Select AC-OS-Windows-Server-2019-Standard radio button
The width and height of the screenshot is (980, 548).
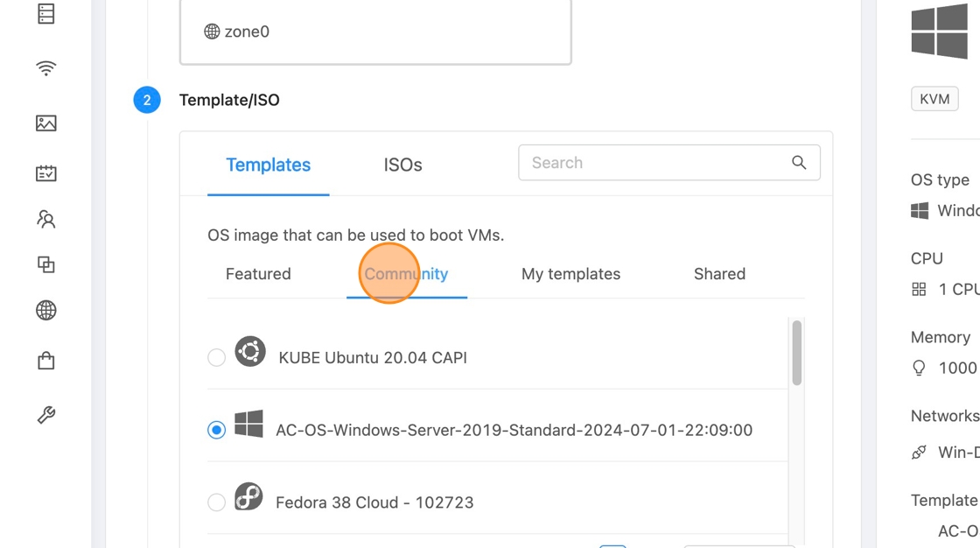216,430
